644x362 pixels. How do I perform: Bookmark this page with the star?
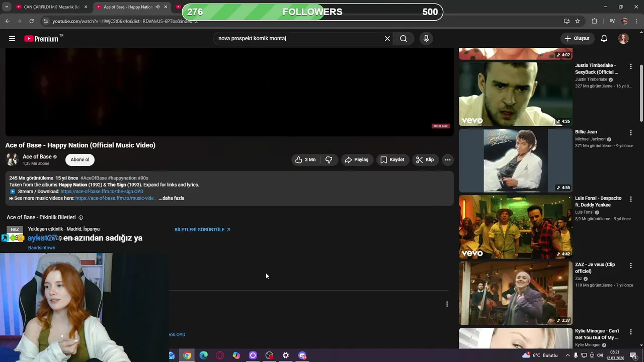[x=578, y=21]
